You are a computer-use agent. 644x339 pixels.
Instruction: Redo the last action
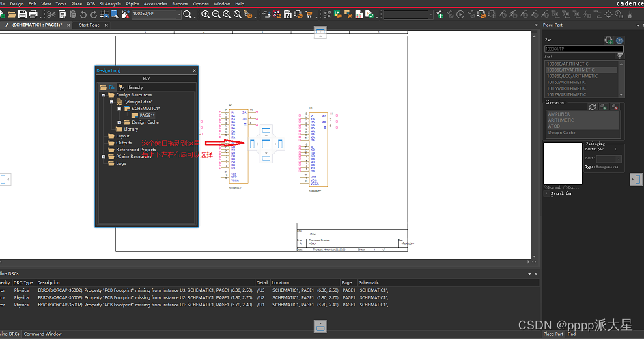click(x=94, y=15)
